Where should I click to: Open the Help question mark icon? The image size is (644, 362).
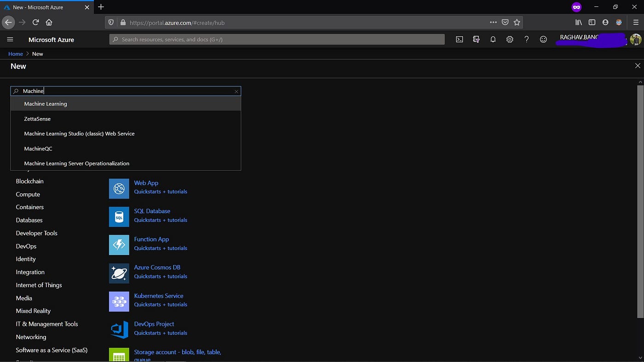526,40
